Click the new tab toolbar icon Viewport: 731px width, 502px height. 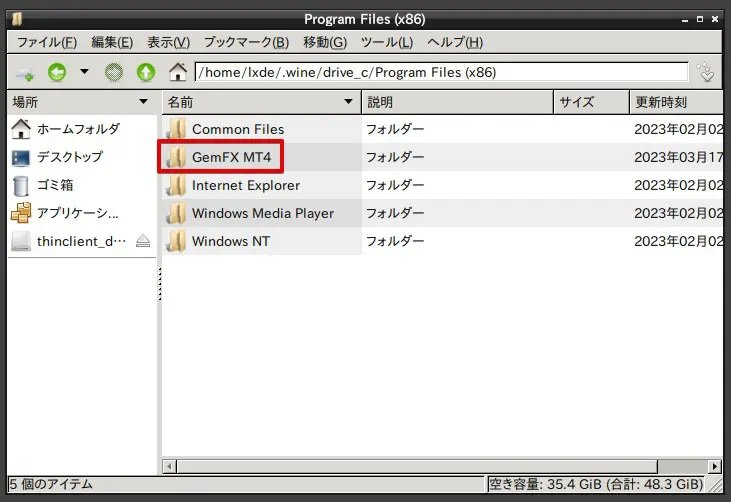24,72
